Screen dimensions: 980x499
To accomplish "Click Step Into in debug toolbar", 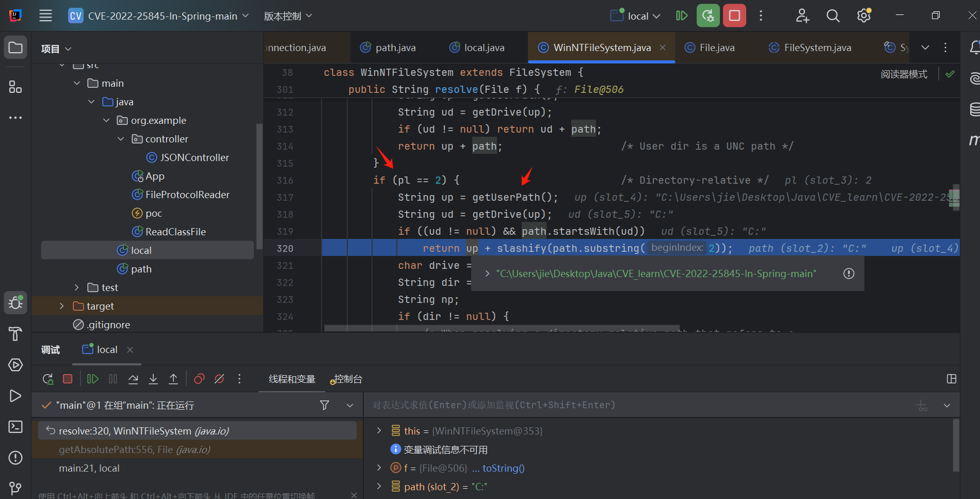I will [x=153, y=379].
